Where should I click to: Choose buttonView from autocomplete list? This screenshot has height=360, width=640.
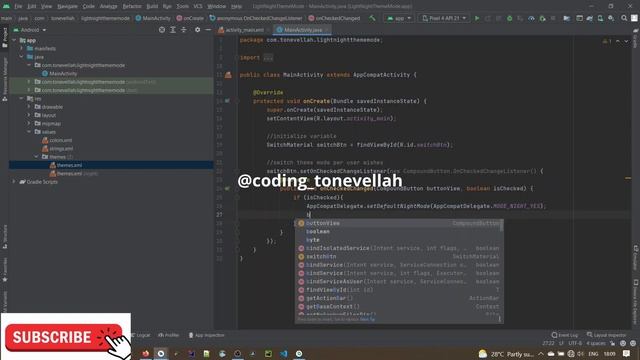398,223
